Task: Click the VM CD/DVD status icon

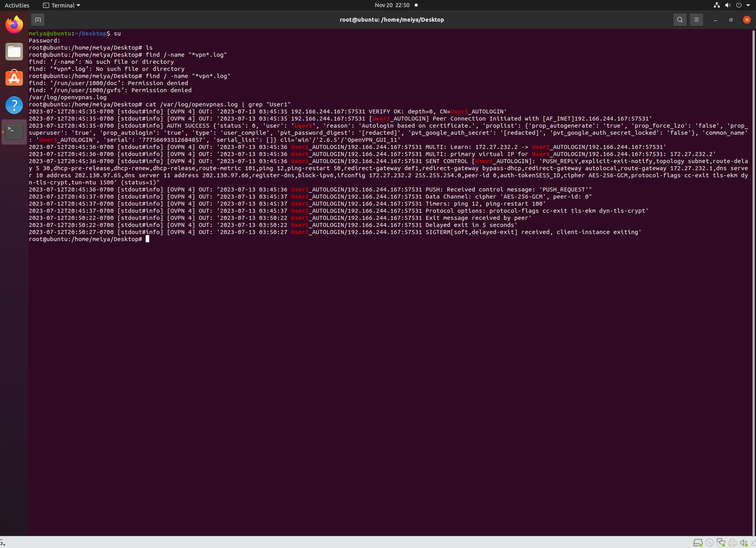Action: pyautogui.click(x=710, y=543)
